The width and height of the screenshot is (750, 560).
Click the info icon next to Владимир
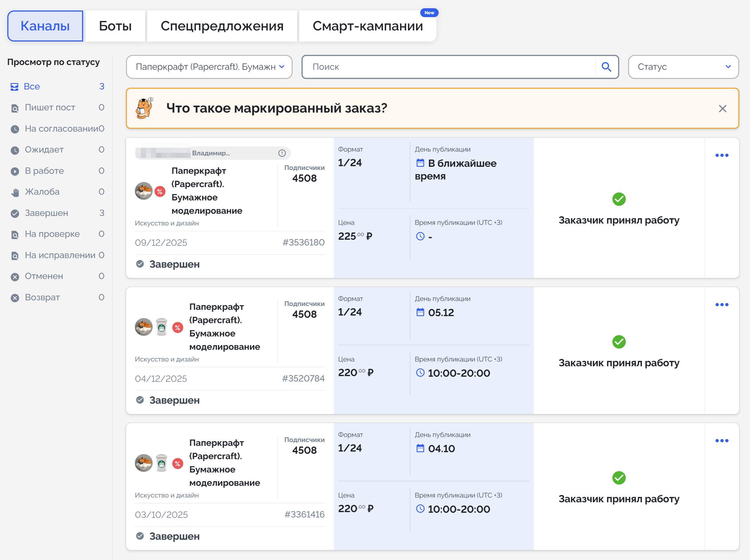(282, 153)
